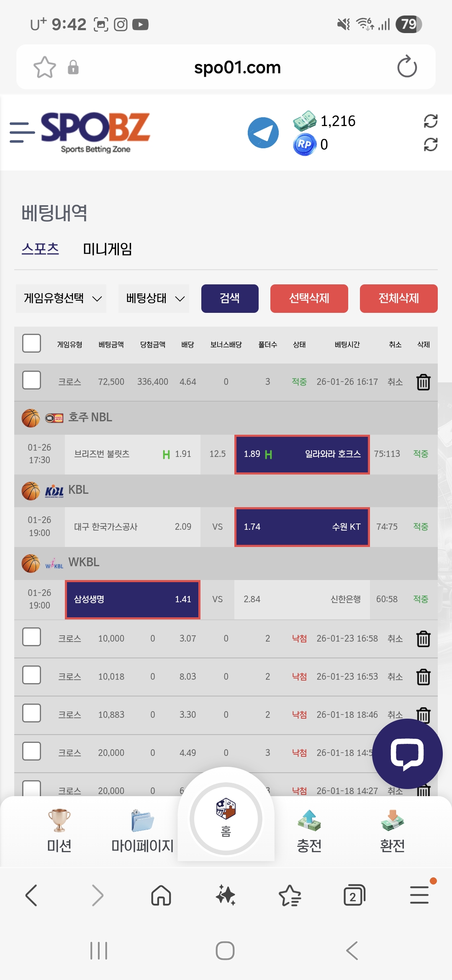452x980 pixels.
Task: Switch to the 미니게임 tab
Action: click(108, 249)
